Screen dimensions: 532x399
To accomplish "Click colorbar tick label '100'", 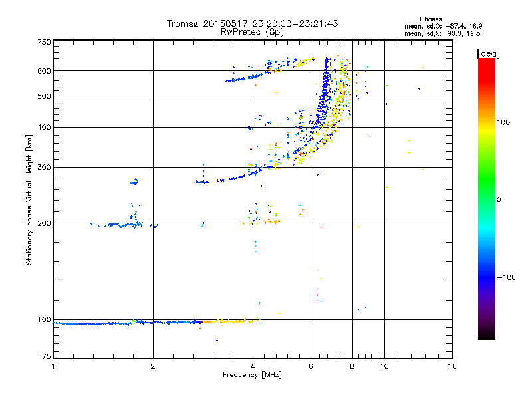I will click(503, 122).
